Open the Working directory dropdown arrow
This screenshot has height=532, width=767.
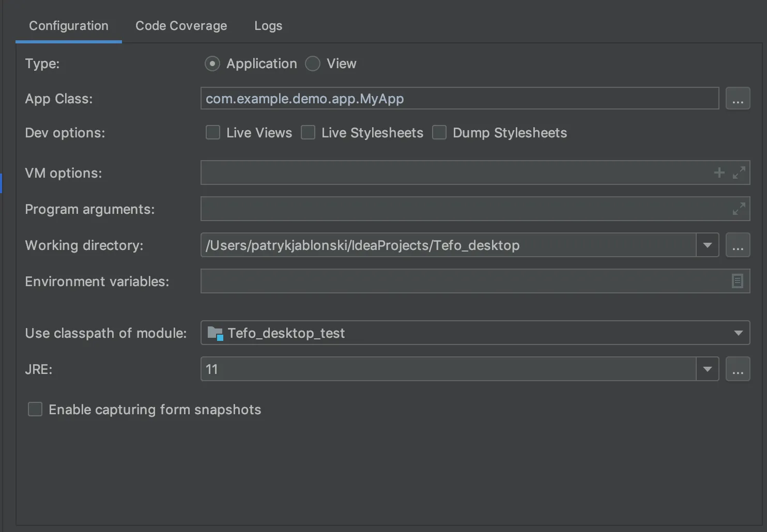pyautogui.click(x=707, y=245)
